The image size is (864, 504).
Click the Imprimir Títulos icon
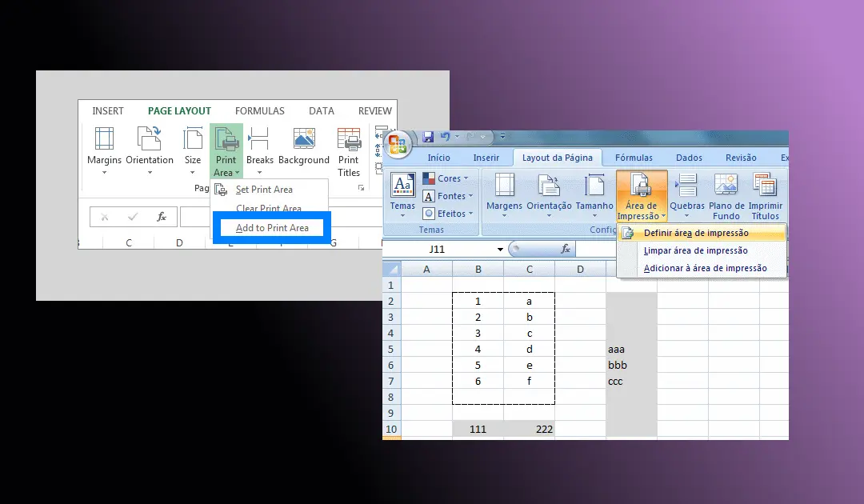point(765,185)
